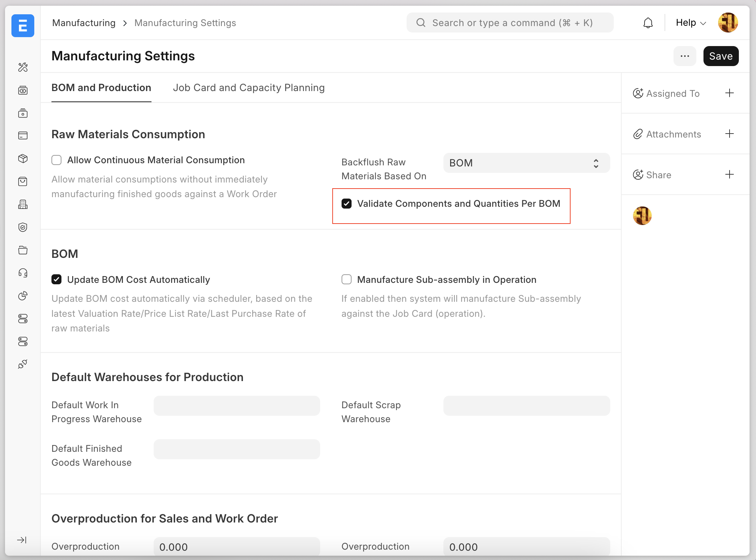Open Backflush Raw Materials BOM dropdown

click(x=526, y=163)
